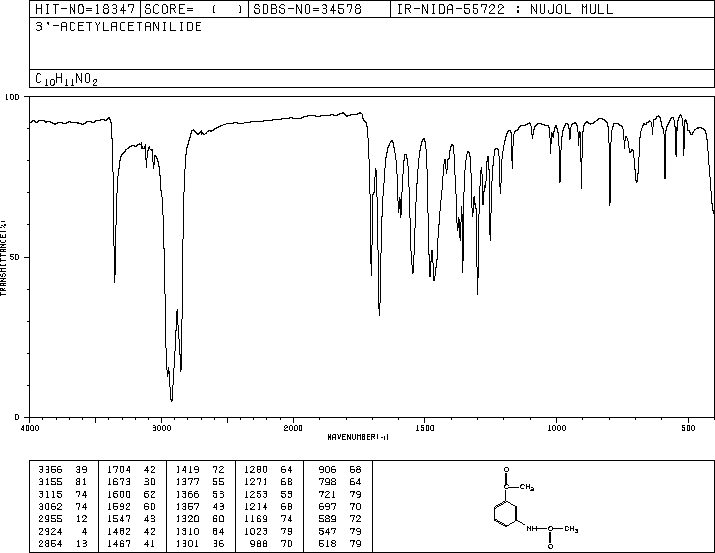Select peak table entry 3062
The image size is (715, 553).
(x=63, y=506)
